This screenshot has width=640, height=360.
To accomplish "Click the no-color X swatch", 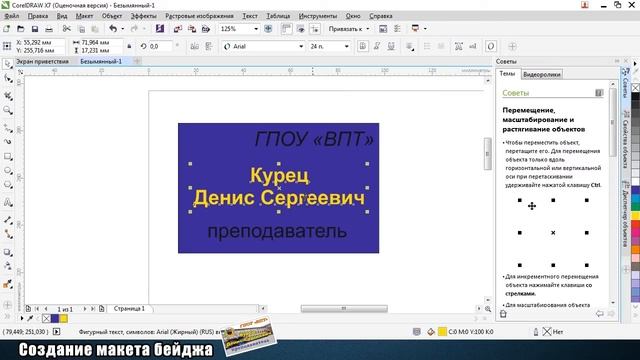I will (x=46, y=318).
